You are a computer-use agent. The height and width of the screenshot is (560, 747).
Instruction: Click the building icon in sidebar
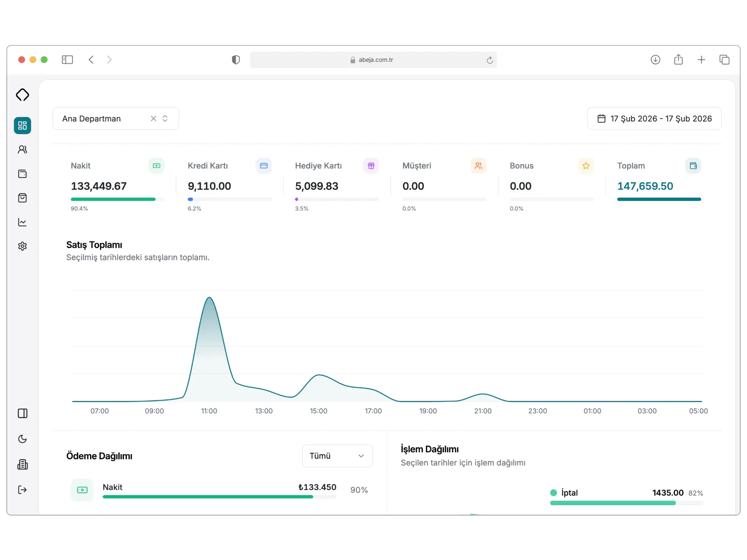coord(23,464)
